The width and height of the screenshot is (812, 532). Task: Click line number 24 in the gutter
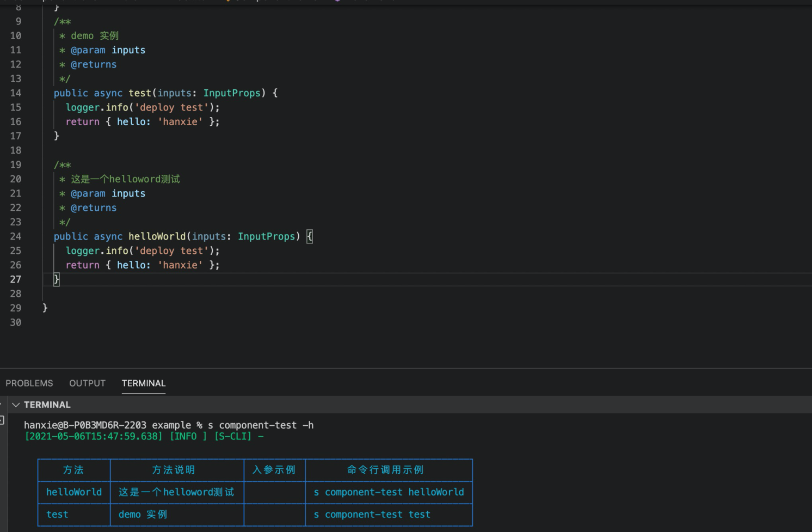coord(16,236)
